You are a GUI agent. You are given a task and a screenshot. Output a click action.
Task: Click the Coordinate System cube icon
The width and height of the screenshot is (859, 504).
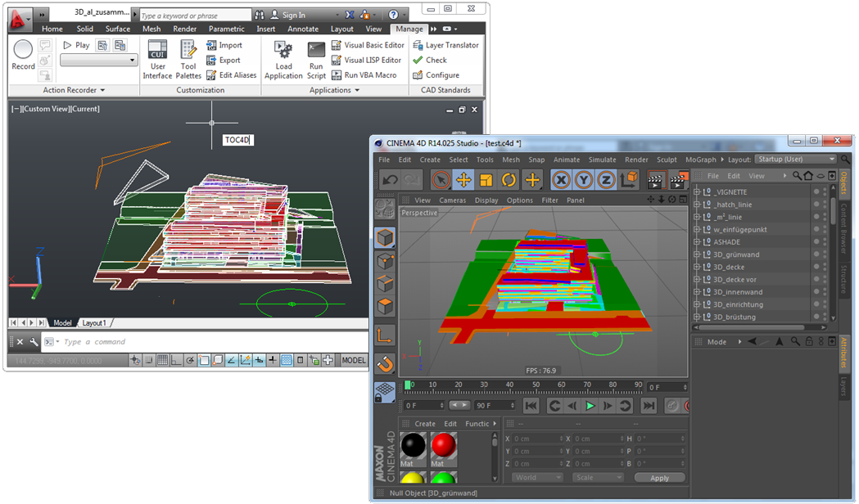coord(630,179)
